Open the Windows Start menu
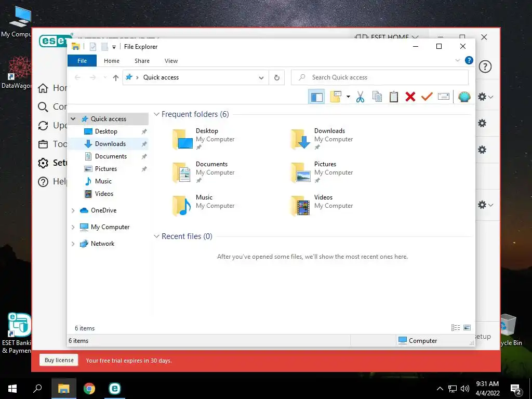This screenshot has height=399, width=532. (x=12, y=389)
